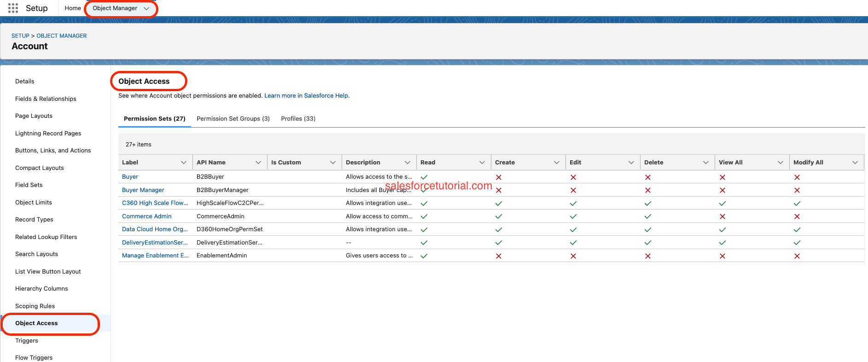Viewport: 868px width, 362px height.
Task: Open the Label column menu chevron
Action: coord(184,163)
